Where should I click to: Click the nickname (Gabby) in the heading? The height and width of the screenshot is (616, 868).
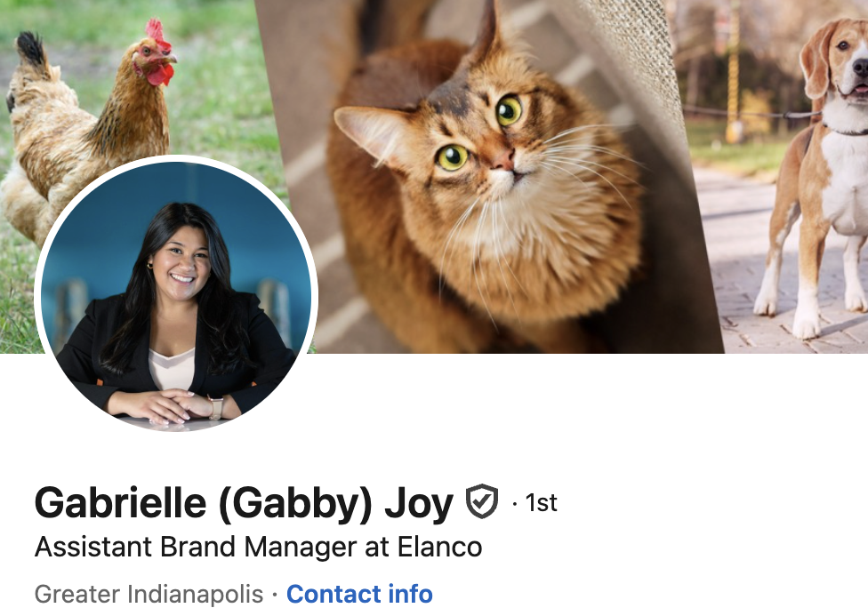[295, 505]
